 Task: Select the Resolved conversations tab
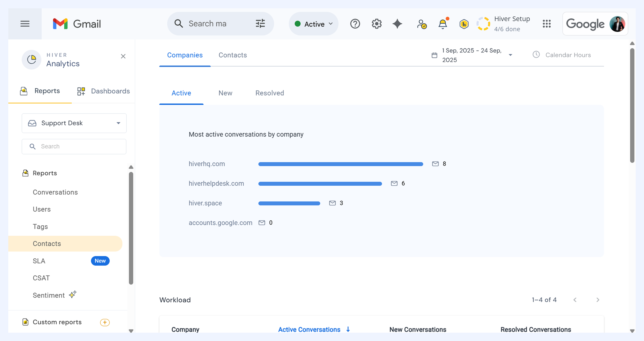(270, 93)
